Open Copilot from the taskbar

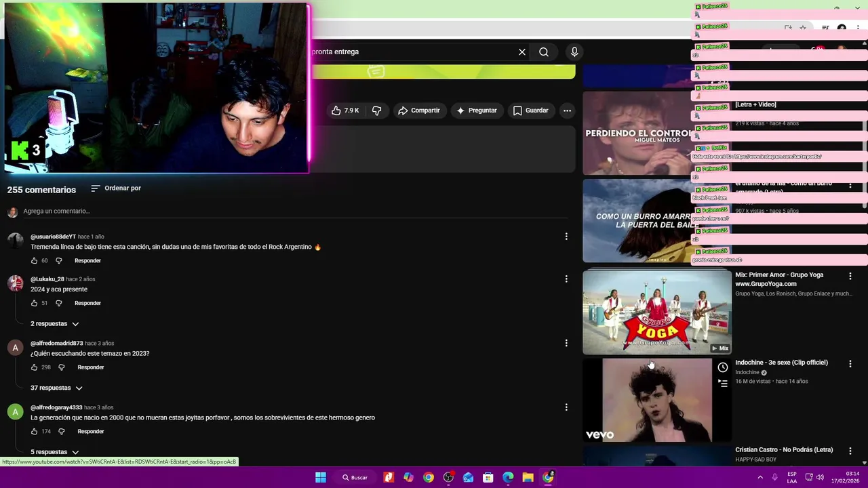[408, 477]
